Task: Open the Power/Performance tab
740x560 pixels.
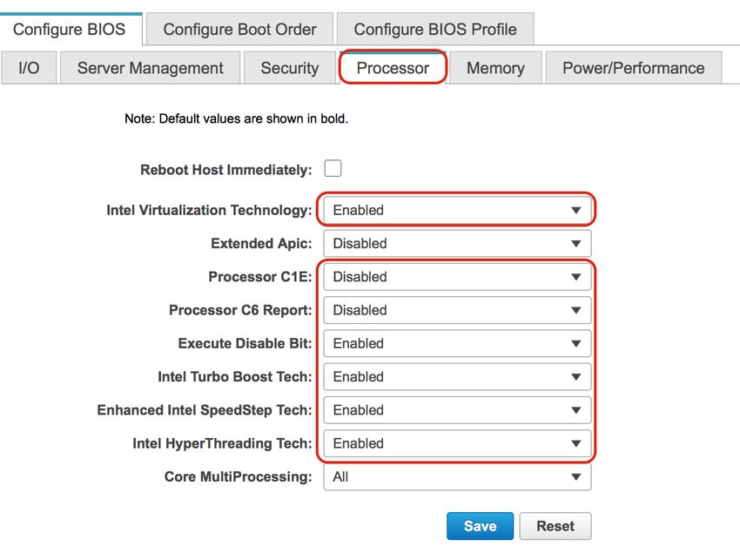Action: pos(633,68)
